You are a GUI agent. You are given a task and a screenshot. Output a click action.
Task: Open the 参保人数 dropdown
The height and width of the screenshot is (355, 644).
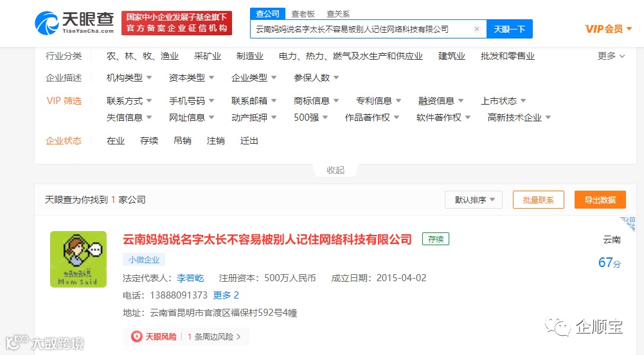pos(316,78)
